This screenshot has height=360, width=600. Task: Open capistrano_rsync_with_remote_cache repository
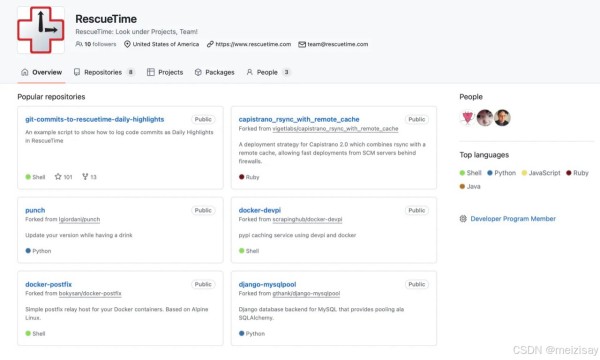[x=299, y=119]
